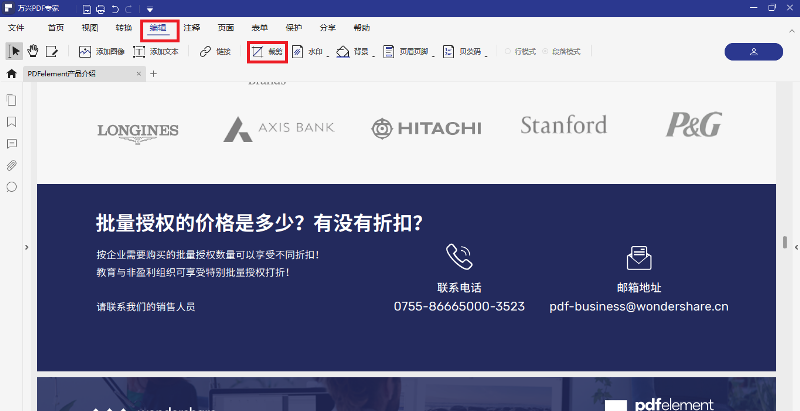Screen dimensions: 800x411
Task: Click the 背景 background icon
Action: pyautogui.click(x=343, y=52)
